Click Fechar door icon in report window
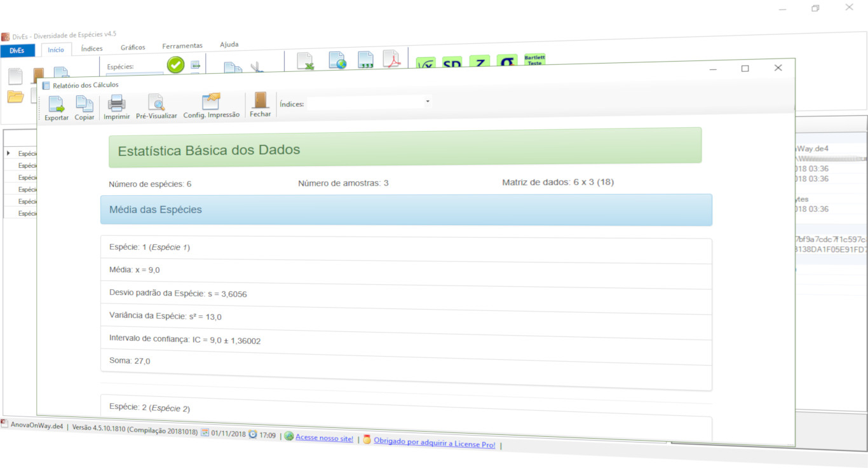Viewport: 868px width, 468px height. [x=260, y=100]
